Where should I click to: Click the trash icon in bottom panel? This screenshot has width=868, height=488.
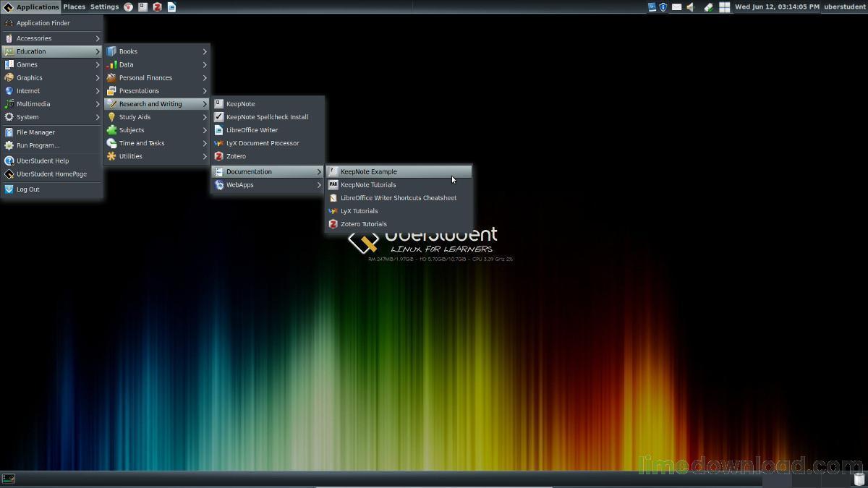coord(859,479)
